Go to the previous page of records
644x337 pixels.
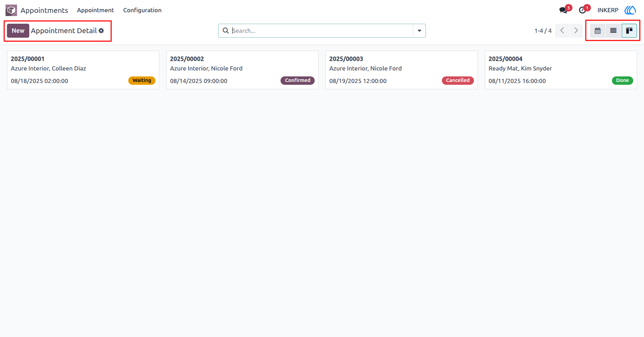tap(562, 31)
